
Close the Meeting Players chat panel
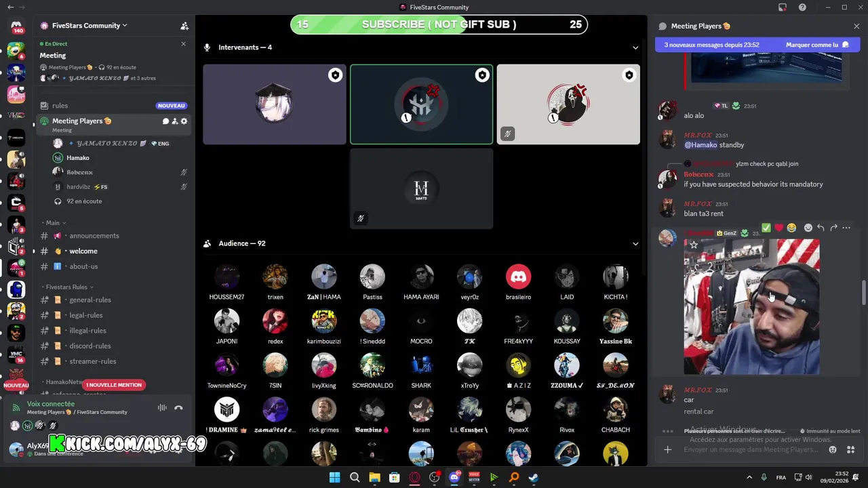coord(856,26)
